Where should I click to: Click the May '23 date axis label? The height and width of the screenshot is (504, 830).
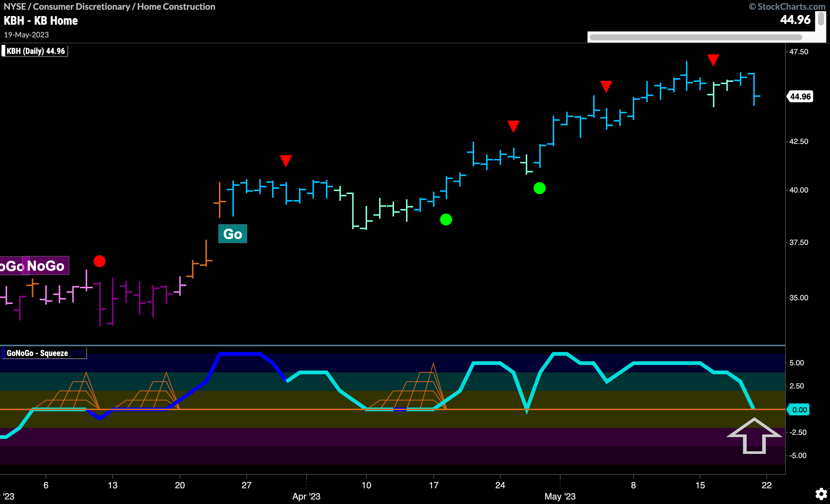coord(560,496)
